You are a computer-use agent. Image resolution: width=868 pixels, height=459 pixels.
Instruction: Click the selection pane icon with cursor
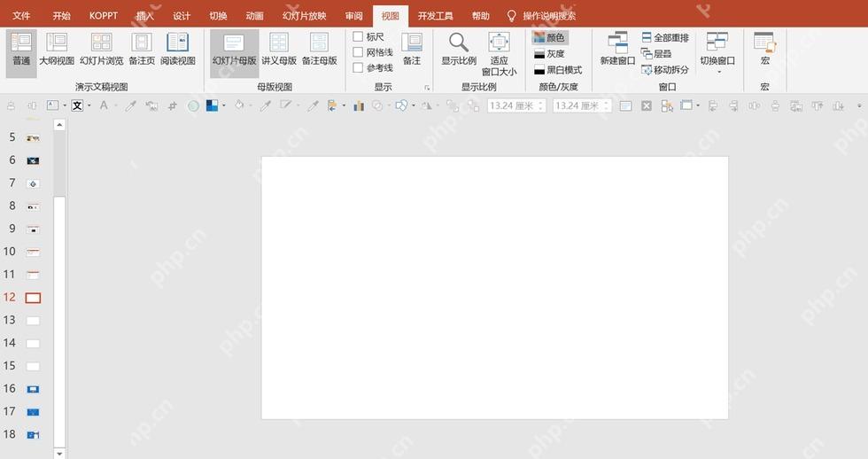click(x=667, y=105)
